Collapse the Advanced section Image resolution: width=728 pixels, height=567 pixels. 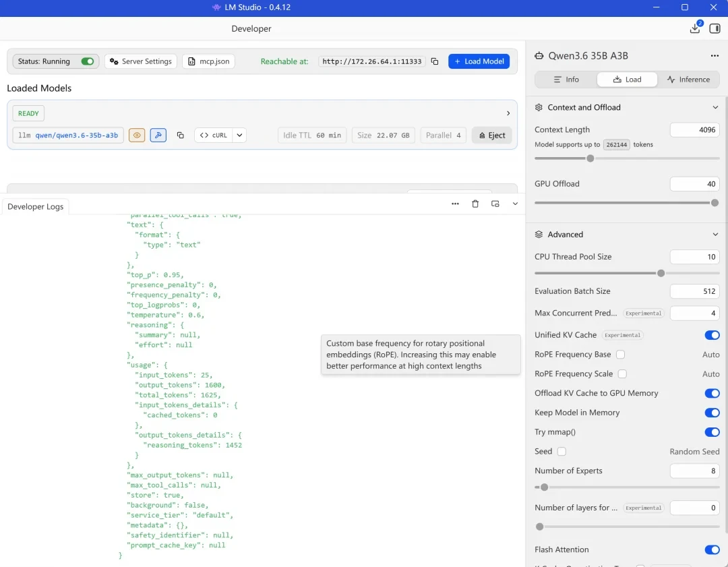(x=715, y=235)
